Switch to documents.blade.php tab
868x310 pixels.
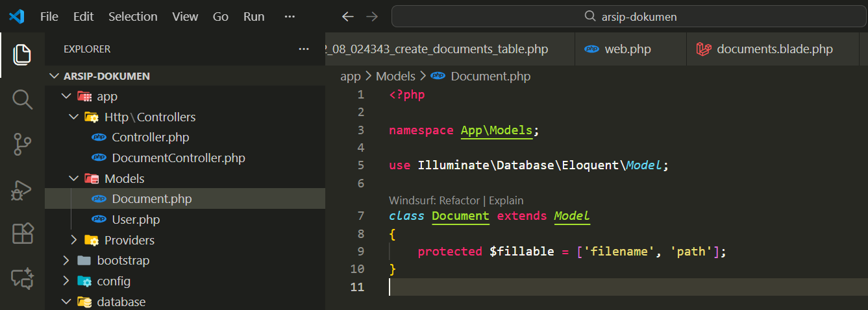pos(774,49)
